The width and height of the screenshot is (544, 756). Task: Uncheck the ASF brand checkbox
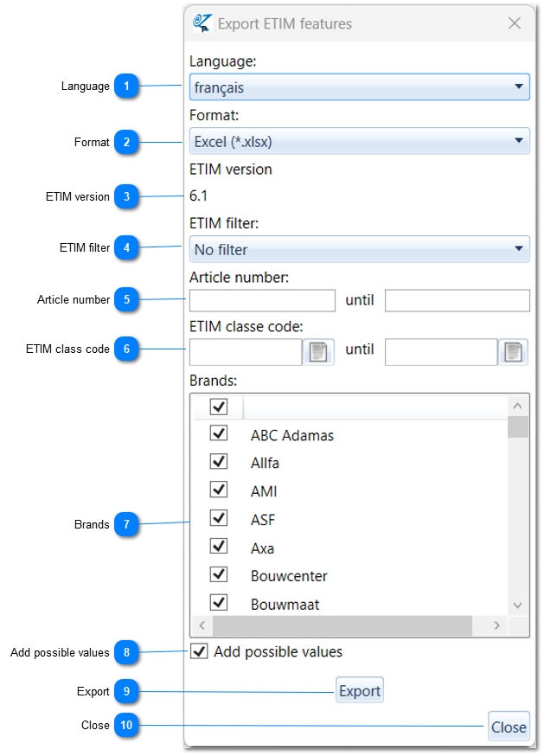pos(219,518)
